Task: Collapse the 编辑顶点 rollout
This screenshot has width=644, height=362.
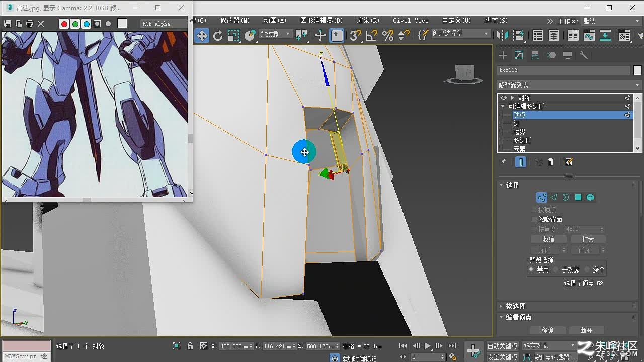Action: 501,317
